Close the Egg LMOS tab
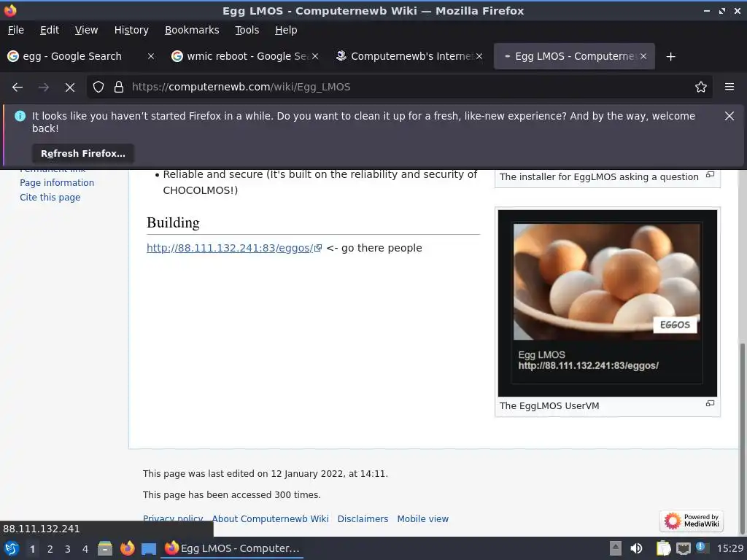Image resolution: width=747 pixels, height=560 pixels. tap(643, 57)
